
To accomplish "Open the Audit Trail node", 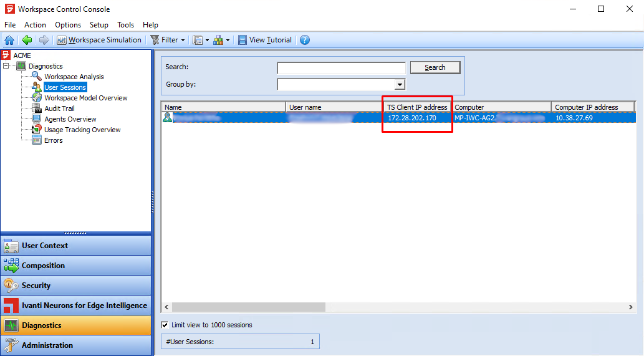I will [x=60, y=108].
